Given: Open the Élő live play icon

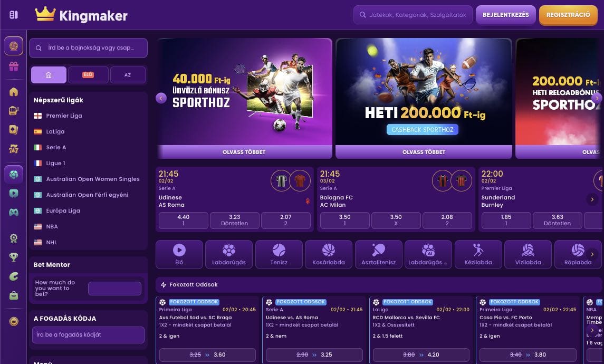Looking at the screenshot, I should 179,254.
